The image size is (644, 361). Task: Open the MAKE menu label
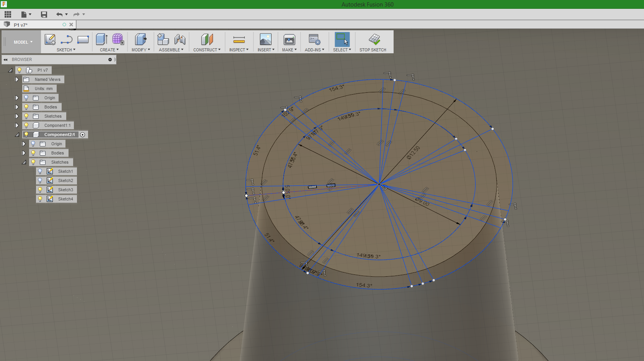tap(289, 50)
